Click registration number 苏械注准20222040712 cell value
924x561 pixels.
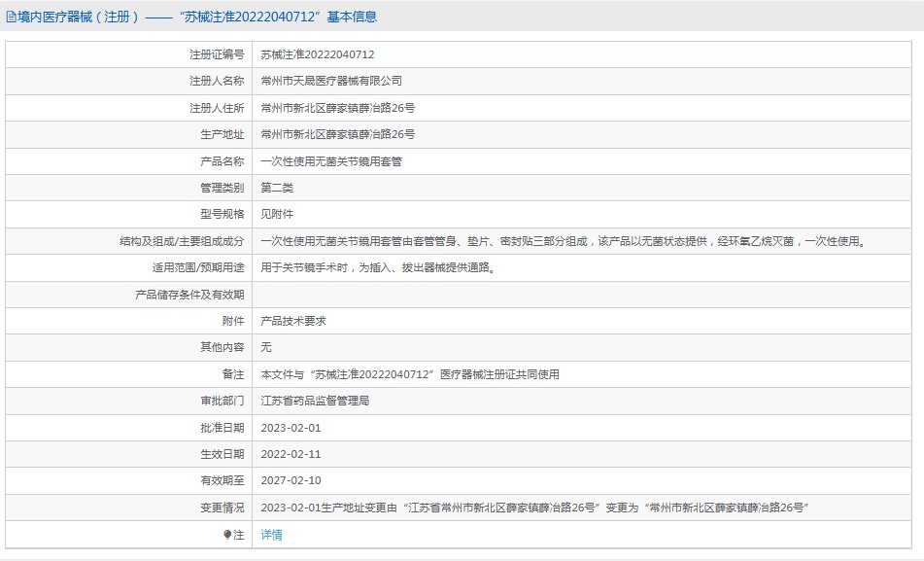(x=318, y=54)
